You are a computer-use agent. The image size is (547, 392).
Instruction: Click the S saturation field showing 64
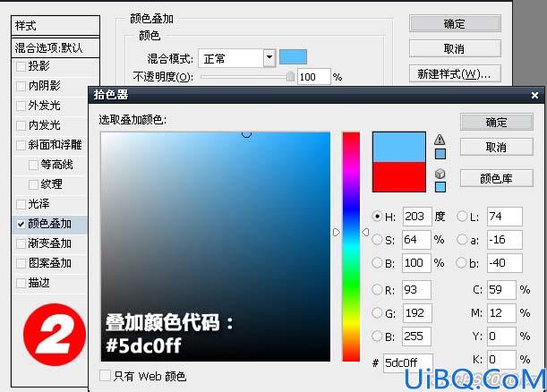[x=417, y=240]
